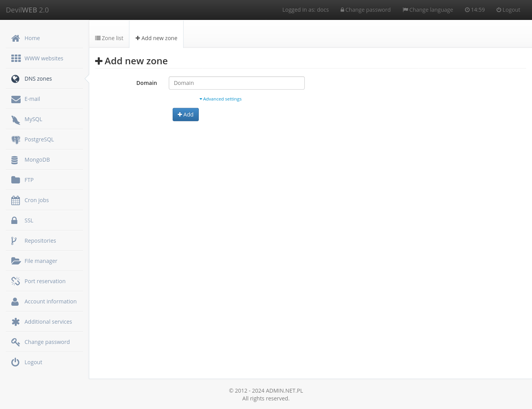The width and height of the screenshot is (532, 409).
Task: Open the File manager folder icon
Action: (16, 261)
